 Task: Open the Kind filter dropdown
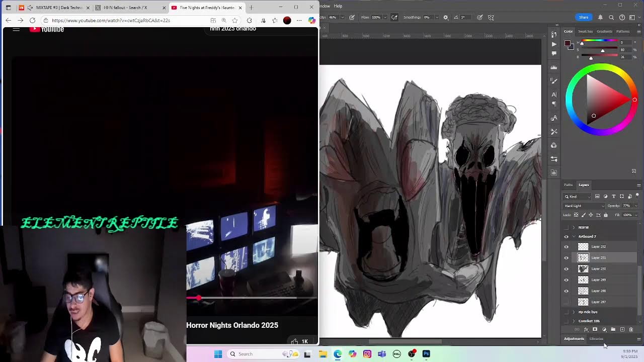coord(578,197)
